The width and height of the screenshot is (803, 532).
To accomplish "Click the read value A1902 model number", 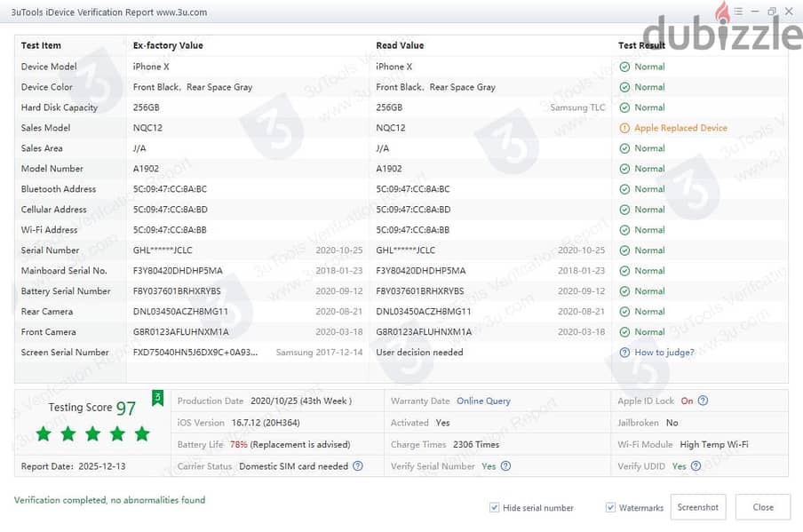I will tap(389, 169).
